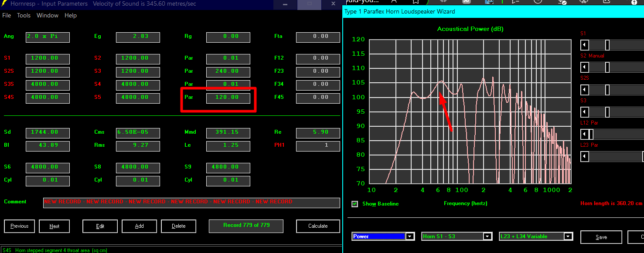Select the Fta input field
Viewport: 644px width, 253px height.
click(318, 37)
